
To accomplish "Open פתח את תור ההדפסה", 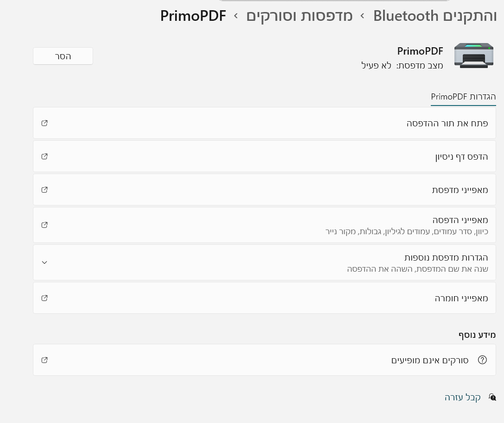I will [x=447, y=123].
